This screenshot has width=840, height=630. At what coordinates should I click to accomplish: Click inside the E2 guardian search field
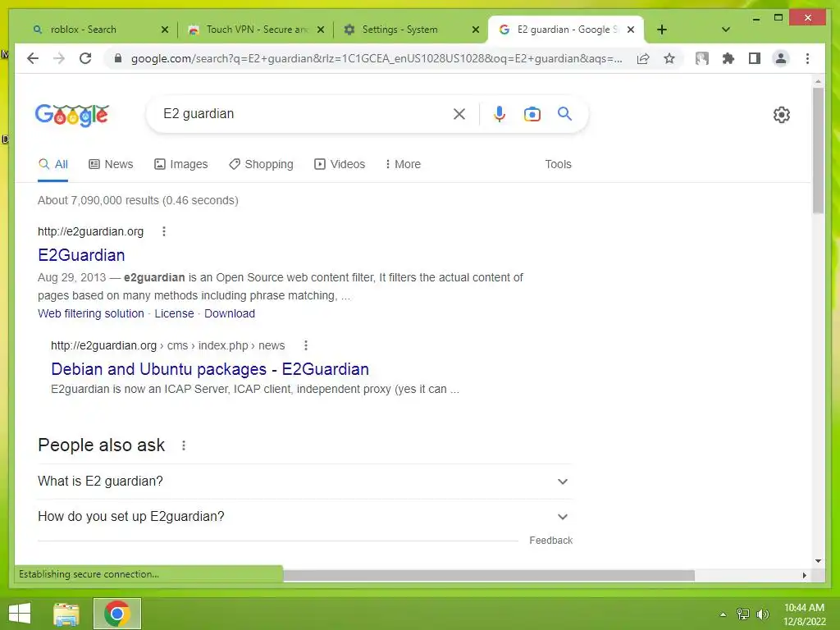[x=305, y=113]
